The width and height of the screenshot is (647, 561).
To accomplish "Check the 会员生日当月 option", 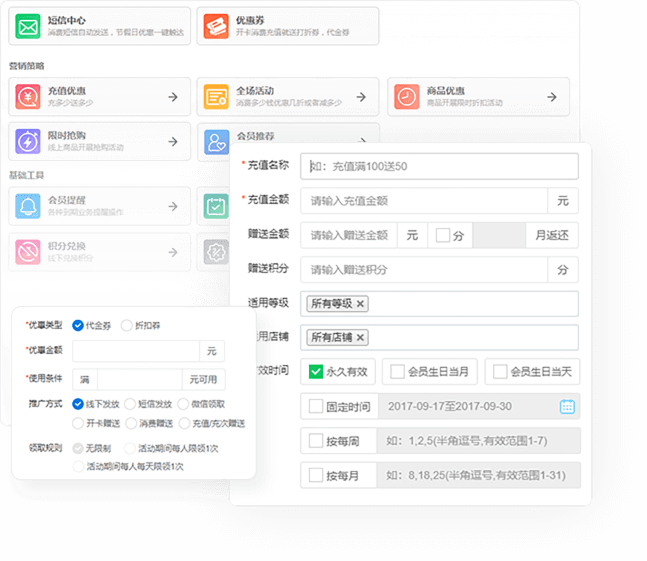I will click(397, 372).
